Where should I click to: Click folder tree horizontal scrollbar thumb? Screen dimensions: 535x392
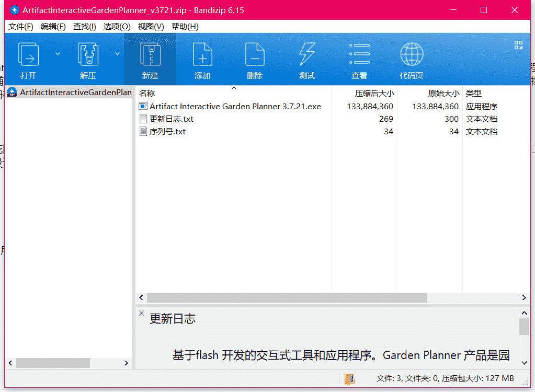53,363
